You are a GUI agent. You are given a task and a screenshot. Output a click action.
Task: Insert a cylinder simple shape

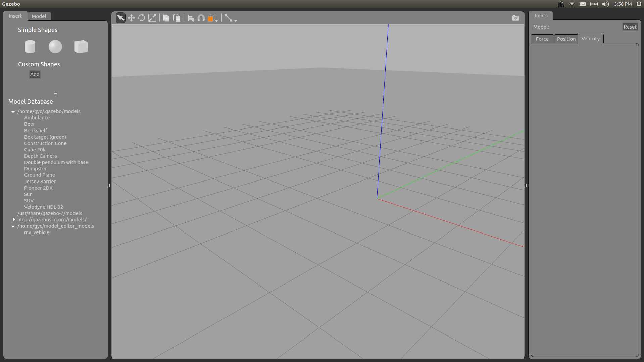coord(30,47)
